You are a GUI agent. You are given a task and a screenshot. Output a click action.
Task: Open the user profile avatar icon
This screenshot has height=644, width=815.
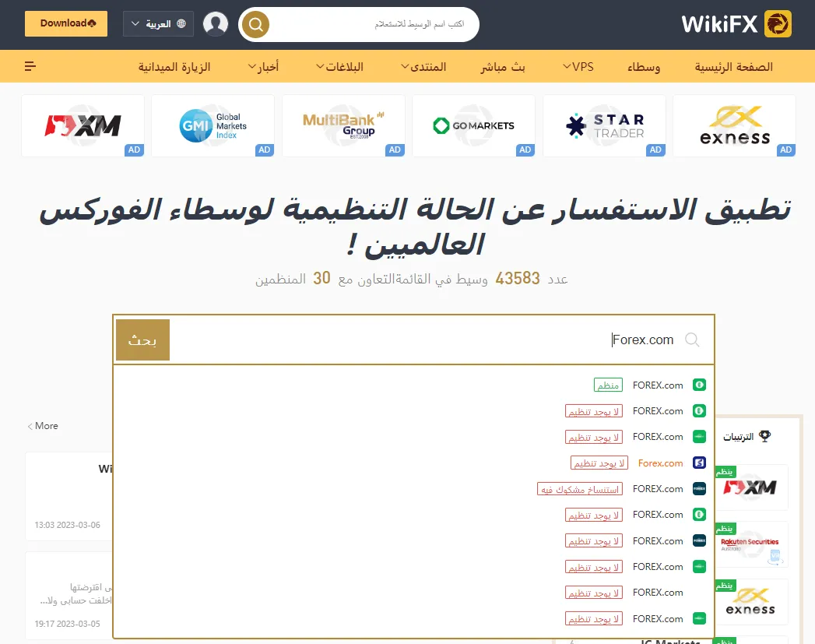point(215,24)
